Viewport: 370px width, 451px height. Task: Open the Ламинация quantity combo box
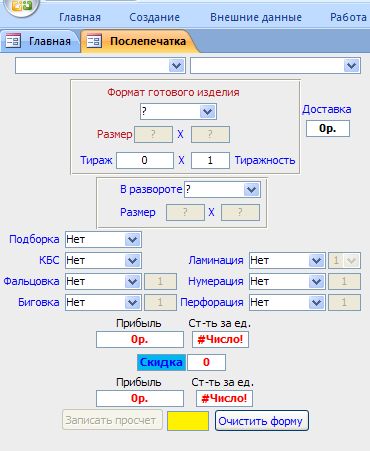[x=351, y=260]
